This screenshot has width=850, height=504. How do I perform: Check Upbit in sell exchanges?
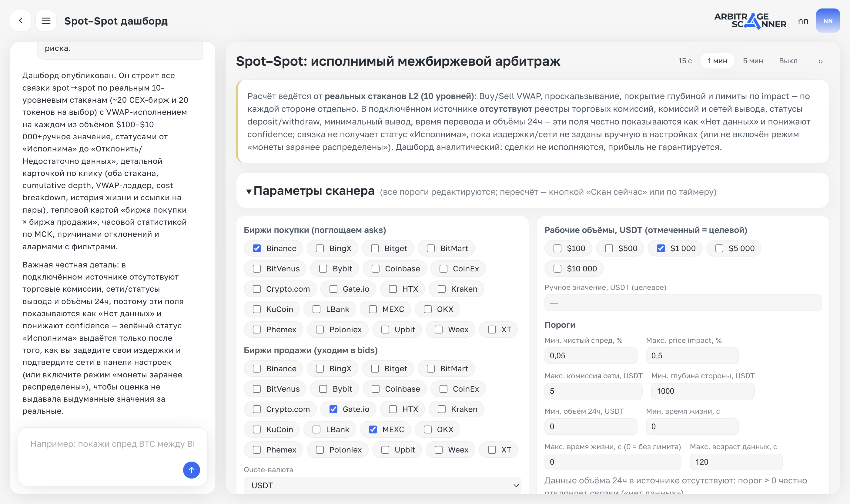tap(385, 450)
